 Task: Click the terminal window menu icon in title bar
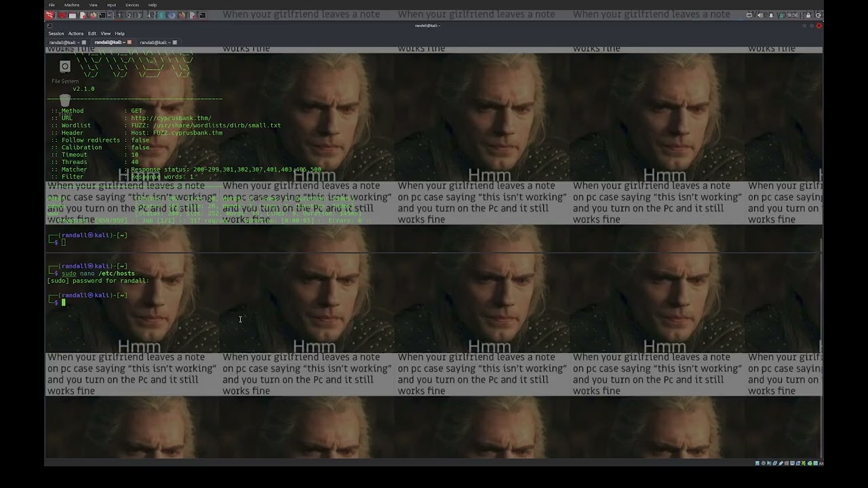pos(50,26)
